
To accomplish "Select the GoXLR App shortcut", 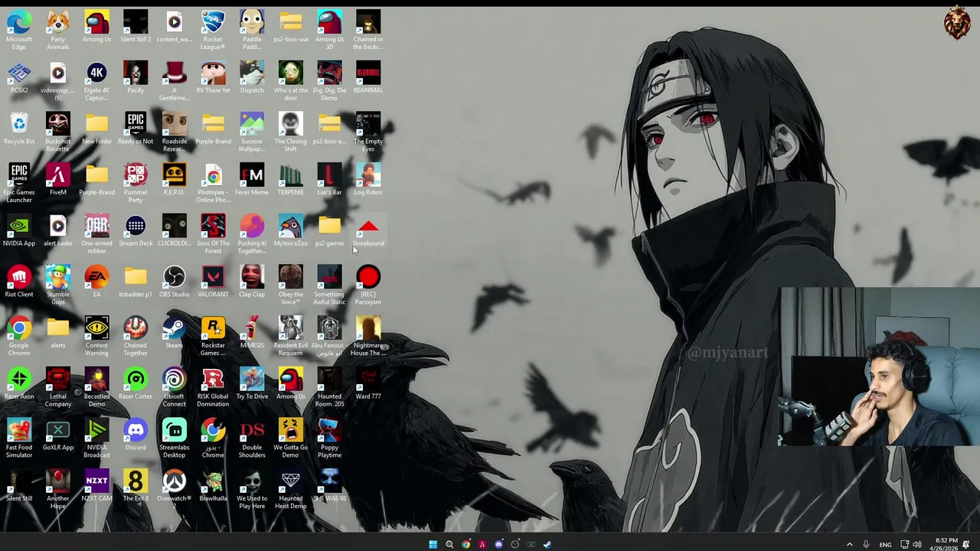I will pos(58,435).
